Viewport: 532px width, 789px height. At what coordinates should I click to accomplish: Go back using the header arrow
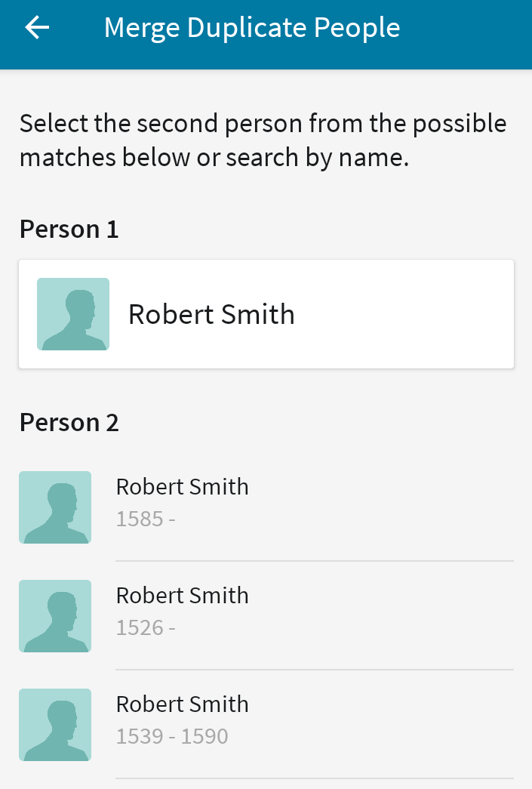[37, 27]
